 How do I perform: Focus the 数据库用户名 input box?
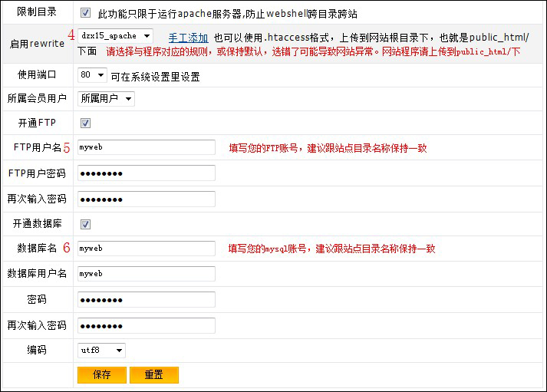146,274
